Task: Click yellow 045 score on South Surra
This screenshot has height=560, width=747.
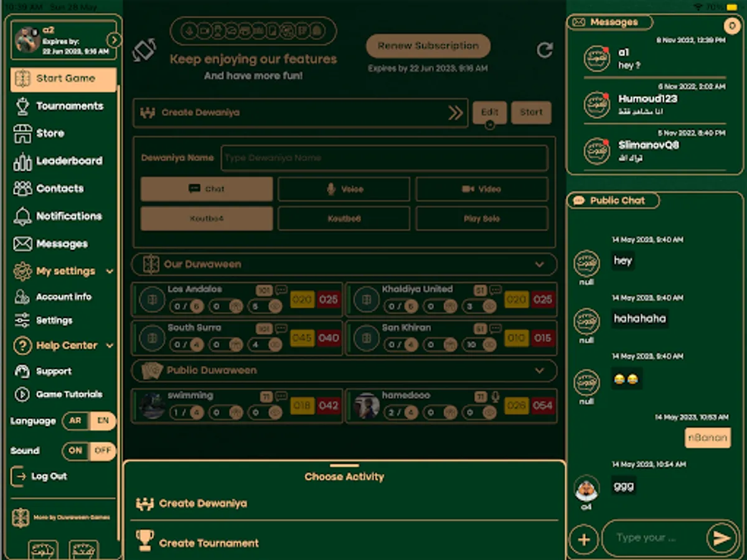Action: point(303,338)
